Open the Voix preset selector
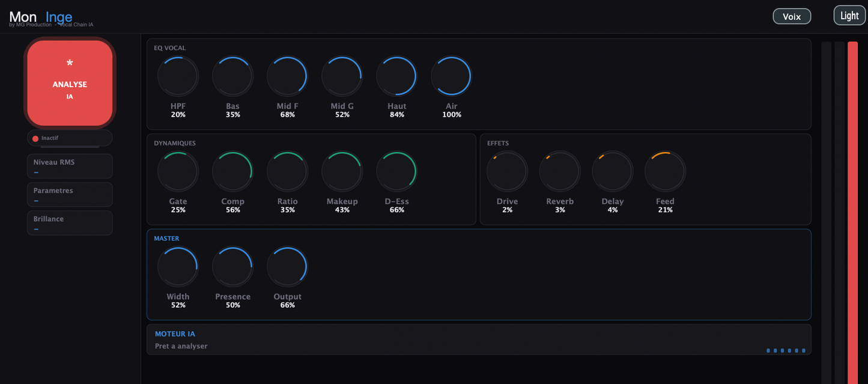Viewport: 868px width, 384px height. pos(792,16)
